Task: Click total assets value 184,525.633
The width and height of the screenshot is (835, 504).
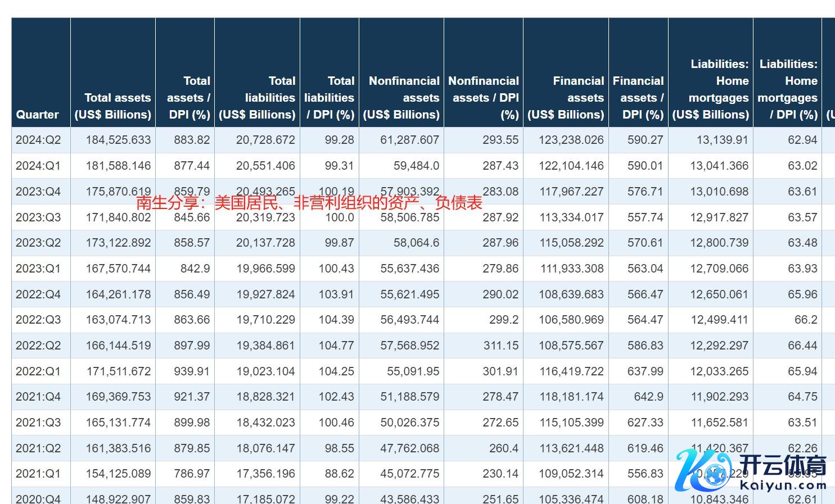Action: [x=118, y=140]
